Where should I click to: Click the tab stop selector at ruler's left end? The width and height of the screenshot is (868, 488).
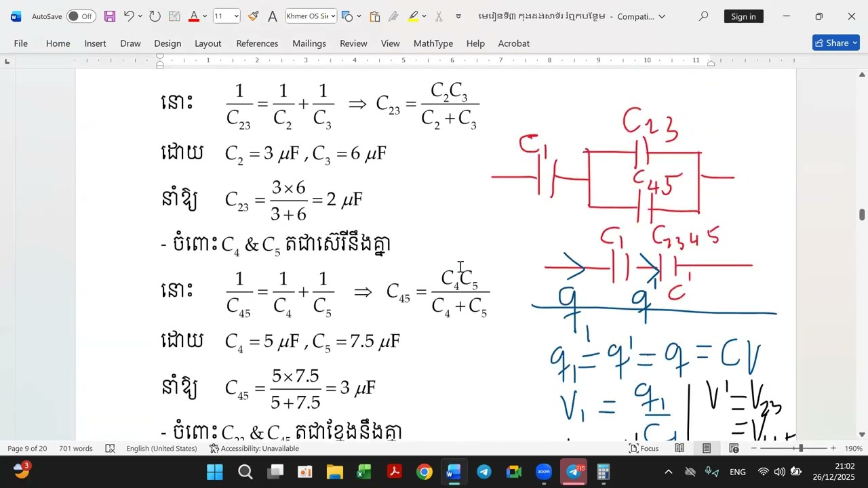[7, 62]
